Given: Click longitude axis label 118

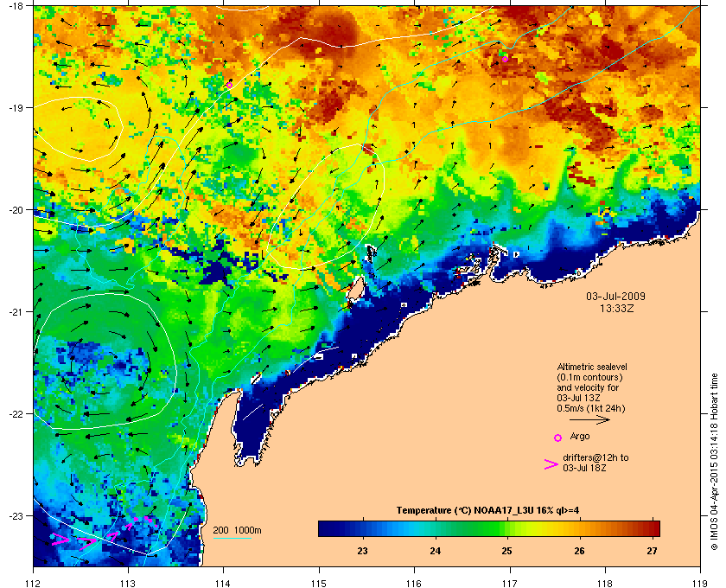Looking at the screenshot, I should 605,584.
